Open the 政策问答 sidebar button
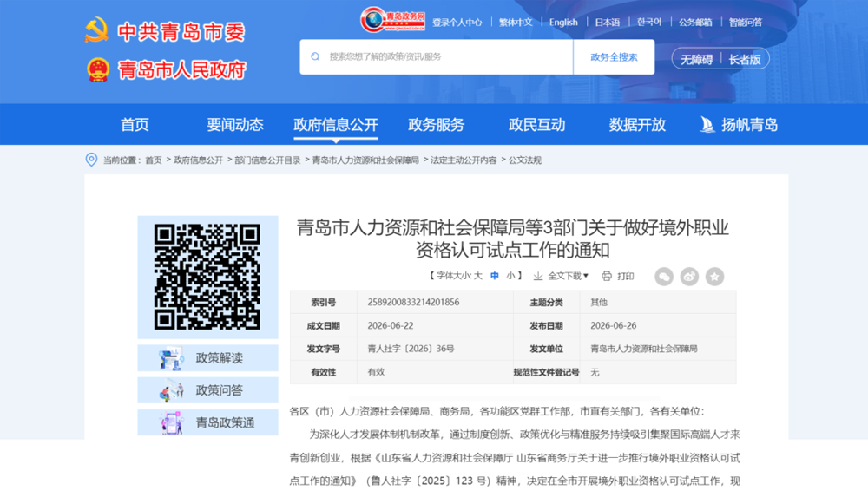The image size is (868, 497). (x=207, y=390)
